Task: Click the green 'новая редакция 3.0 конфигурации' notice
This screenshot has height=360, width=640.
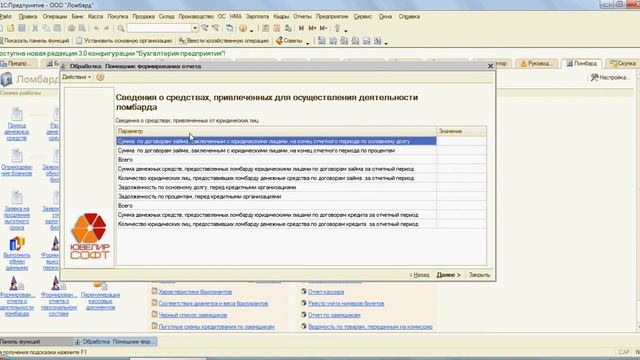Action: (x=113, y=53)
